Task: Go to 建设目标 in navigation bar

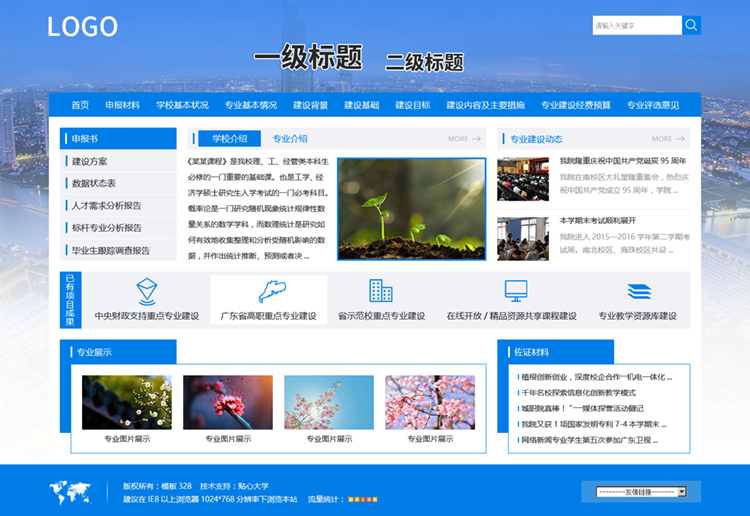Action: pyautogui.click(x=412, y=105)
